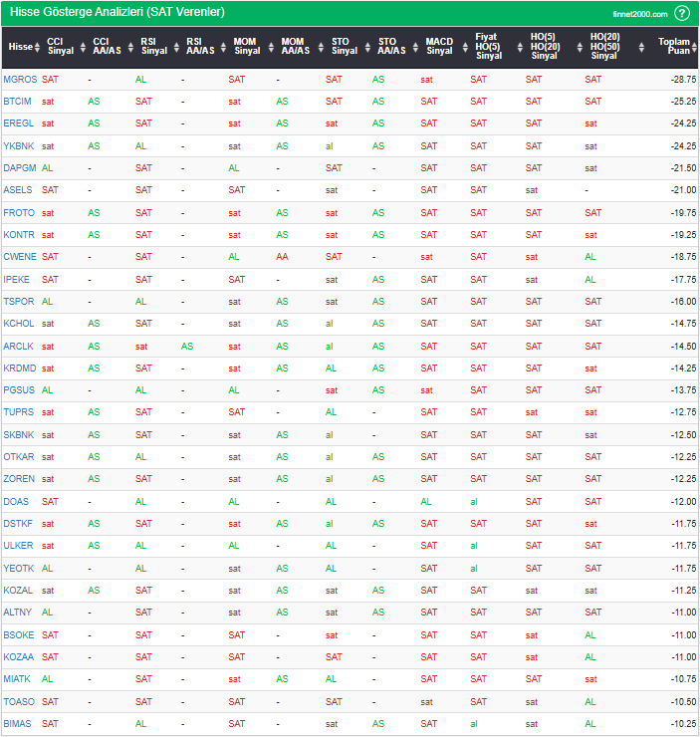Click the help question mark icon

click(682, 13)
